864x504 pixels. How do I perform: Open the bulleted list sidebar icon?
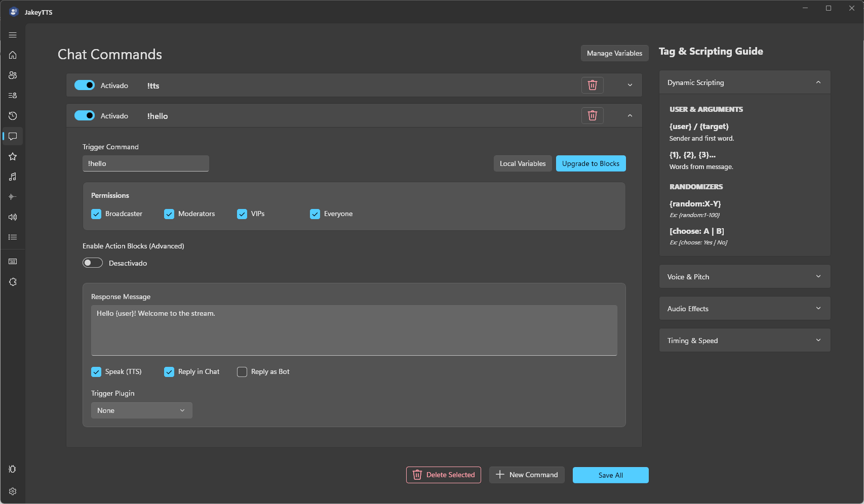click(x=13, y=237)
